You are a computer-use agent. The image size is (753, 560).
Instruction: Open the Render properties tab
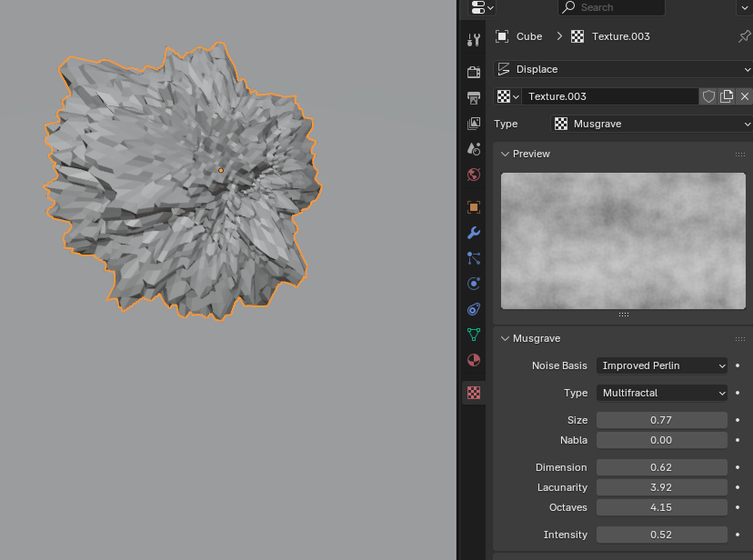pyautogui.click(x=473, y=72)
